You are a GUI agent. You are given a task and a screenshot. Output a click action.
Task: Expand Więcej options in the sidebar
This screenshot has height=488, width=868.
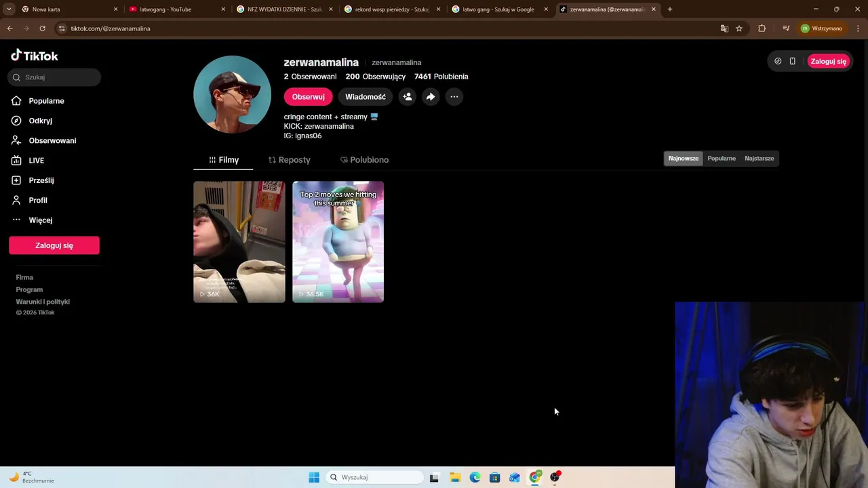(x=32, y=220)
